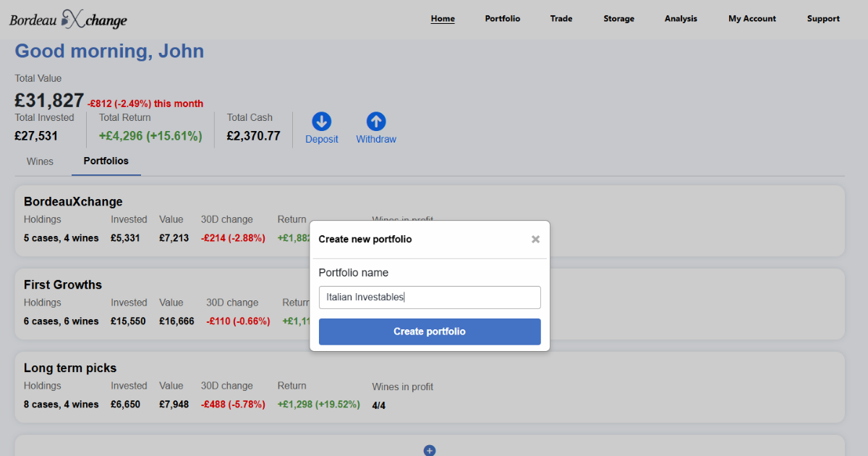Click the -£812 (-2.49%) this month text
The width and height of the screenshot is (868, 456).
(145, 104)
